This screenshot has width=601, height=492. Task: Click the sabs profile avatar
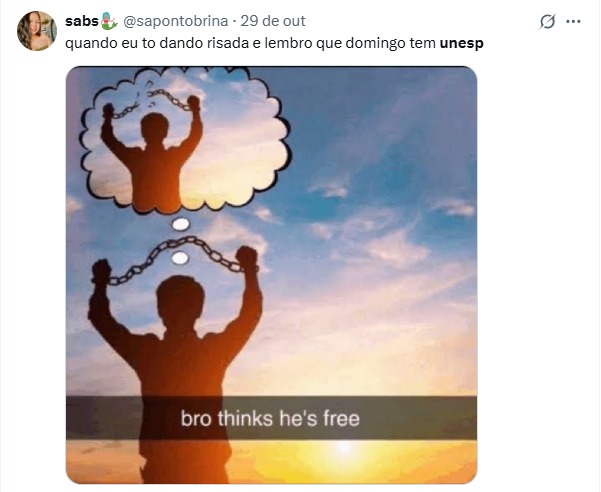point(37,31)
